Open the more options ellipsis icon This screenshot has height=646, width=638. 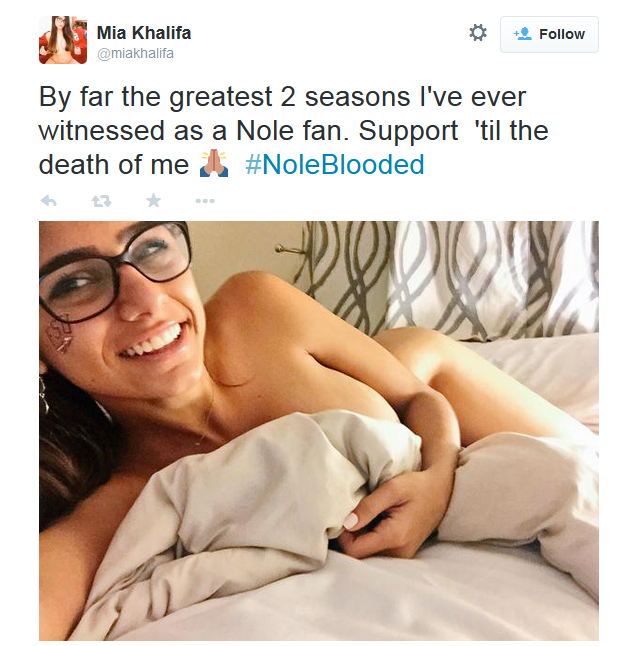(x=205, y=201)
